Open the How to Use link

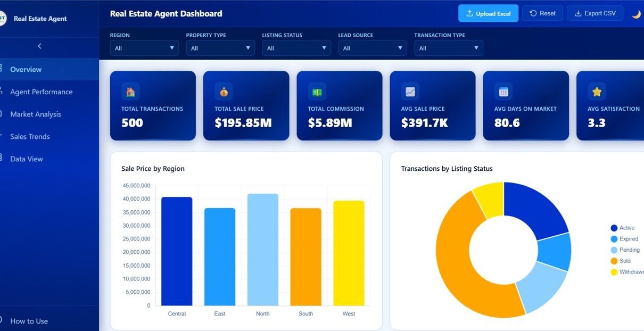(x=29, y=321)
